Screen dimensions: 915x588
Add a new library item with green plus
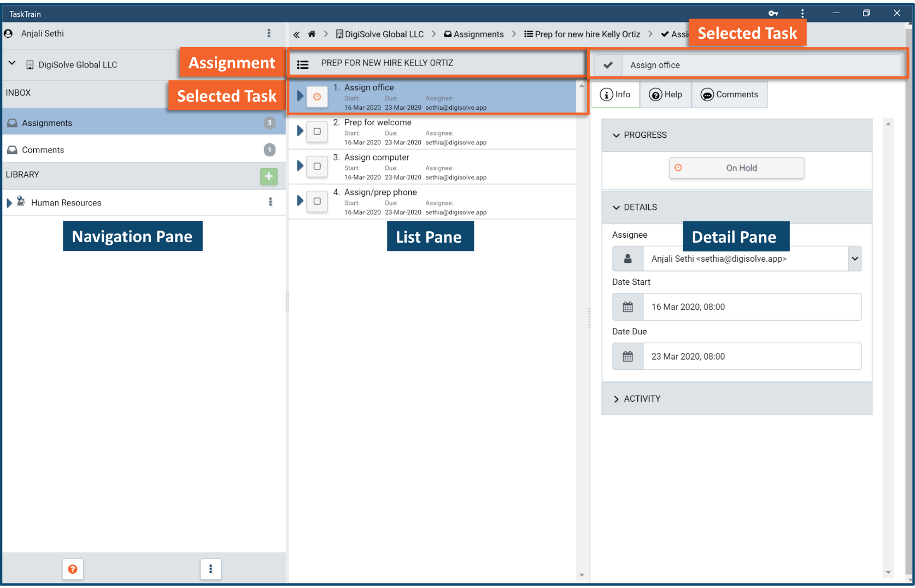[x=268, y=176]
